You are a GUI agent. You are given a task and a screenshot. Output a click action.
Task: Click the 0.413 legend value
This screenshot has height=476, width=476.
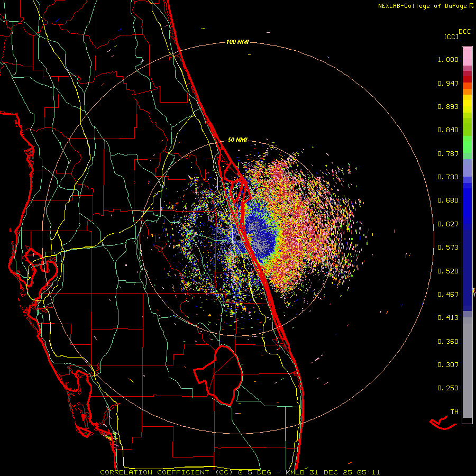click(x=448, y=318)
